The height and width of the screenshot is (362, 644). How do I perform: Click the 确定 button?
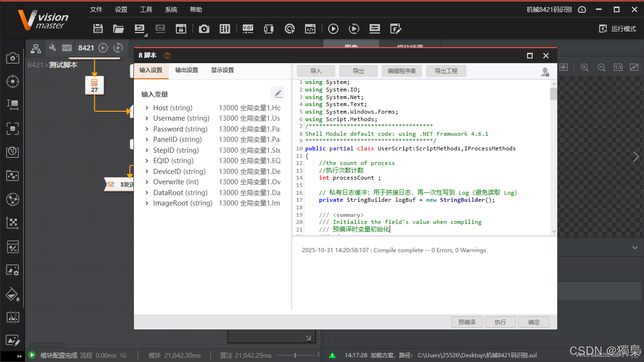pos(534,322)
